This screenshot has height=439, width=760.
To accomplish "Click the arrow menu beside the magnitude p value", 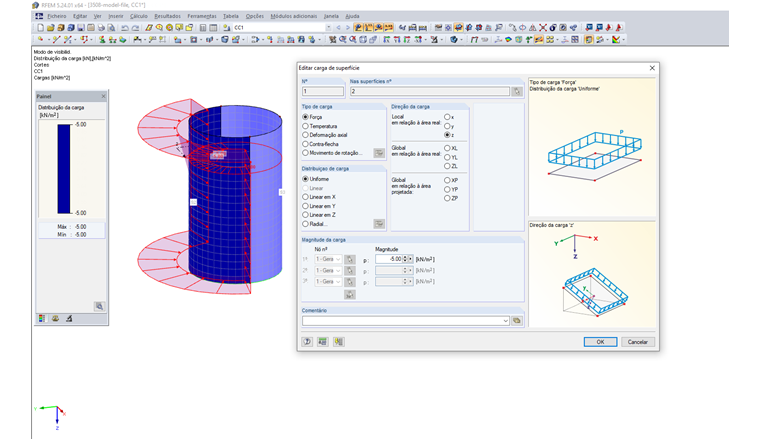I will (x=411, y=259).
